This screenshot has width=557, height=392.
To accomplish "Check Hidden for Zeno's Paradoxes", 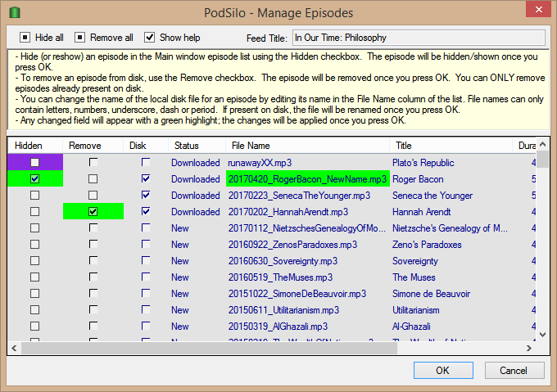I will coord(34,244).
